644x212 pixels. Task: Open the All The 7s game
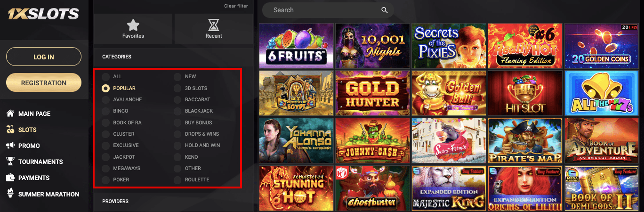602,93
